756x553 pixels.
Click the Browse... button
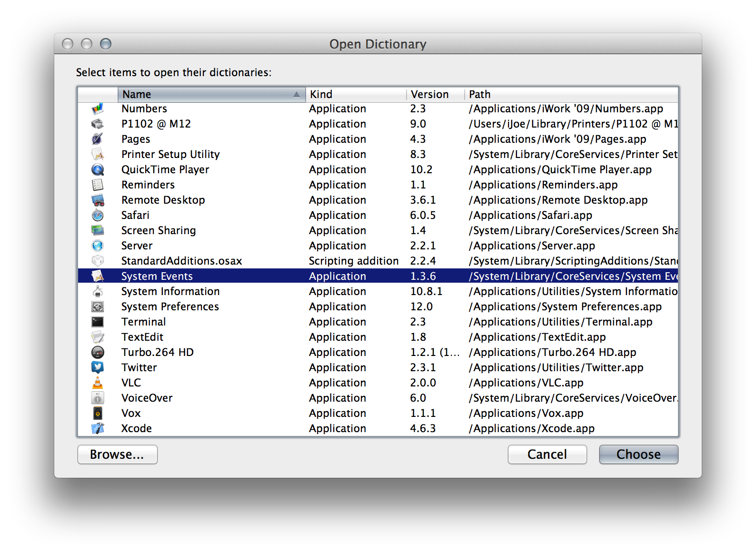117,454
